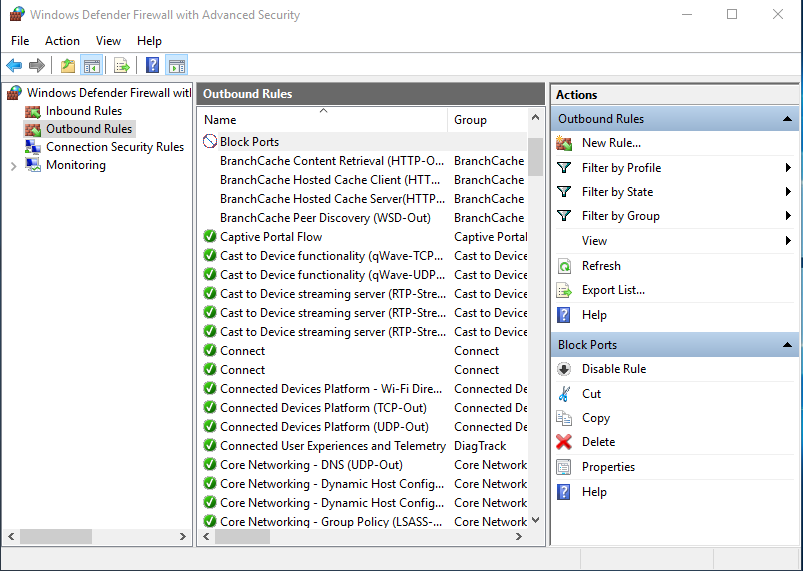
Task: Collapse the Outbound Rules actions section
Action: [x=788, y=119]
